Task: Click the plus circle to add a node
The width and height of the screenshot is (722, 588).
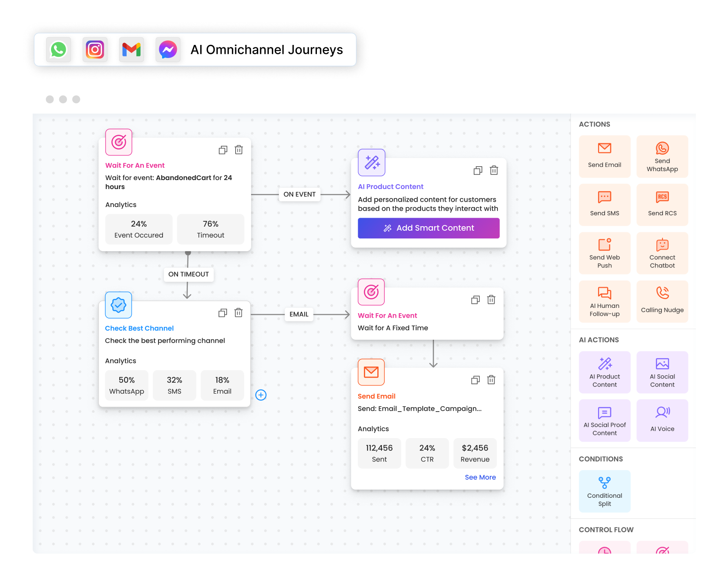Action: click(261, 395)
